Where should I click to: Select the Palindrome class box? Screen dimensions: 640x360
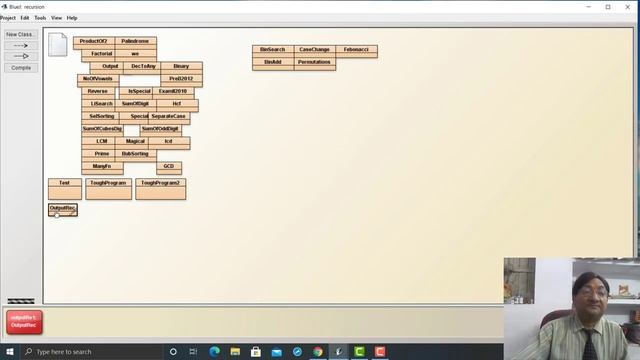tap(136, 43)
